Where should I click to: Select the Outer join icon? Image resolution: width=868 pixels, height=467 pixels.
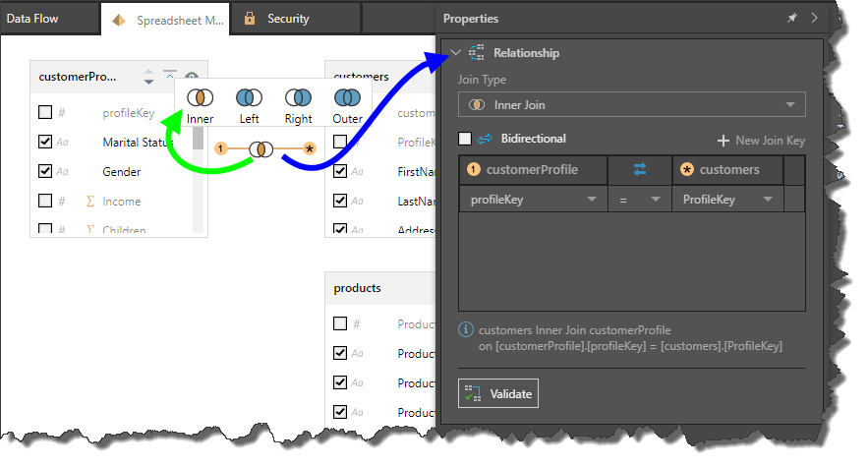tap(346, 98)
